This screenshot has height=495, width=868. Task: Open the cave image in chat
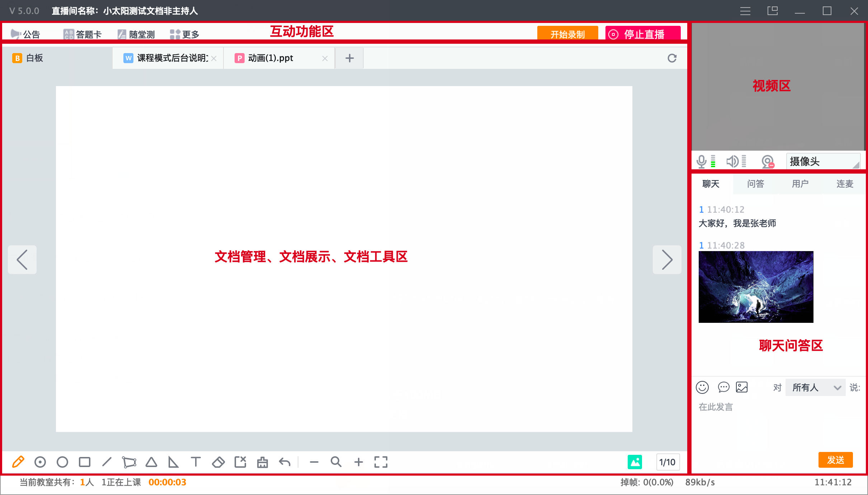[x=756, y=287]
